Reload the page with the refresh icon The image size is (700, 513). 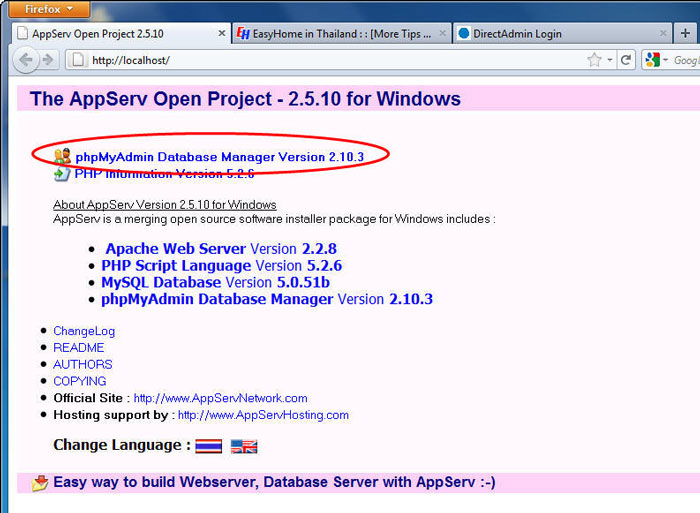coord(625,60)
